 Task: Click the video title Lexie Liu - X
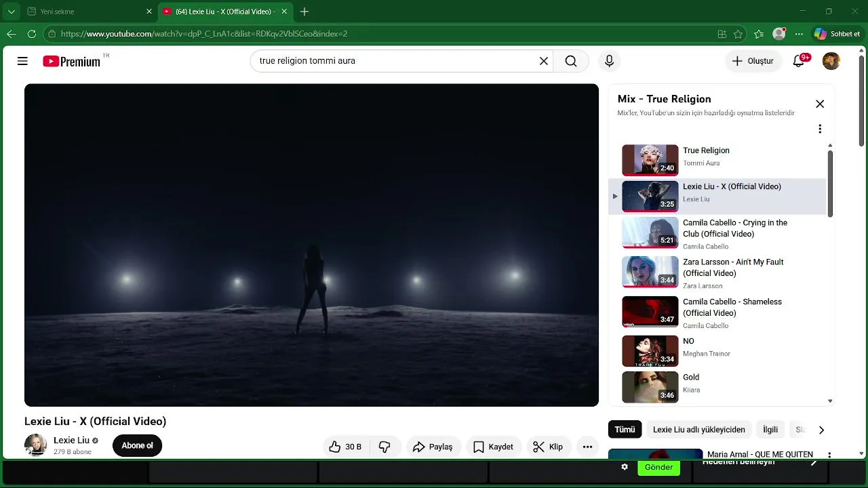tap(95, 421)
